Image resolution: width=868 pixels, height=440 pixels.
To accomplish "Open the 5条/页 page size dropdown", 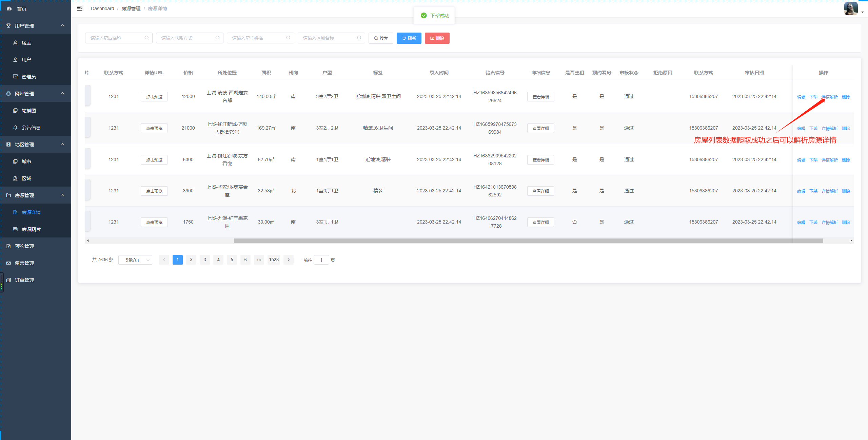I will tap(135, 260).
